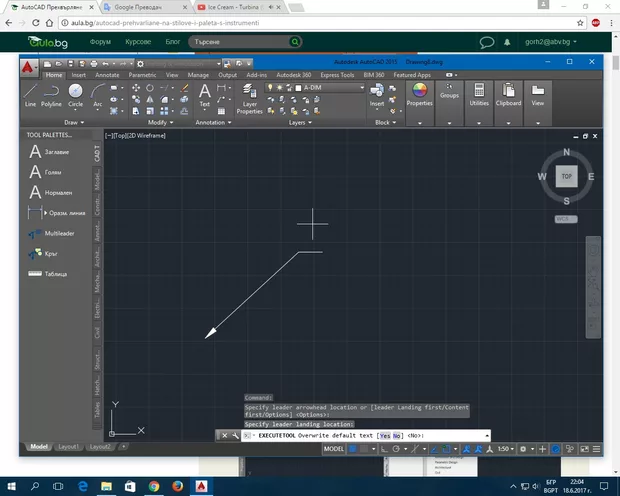
Task: Click the TOP face of ViewCube
Action: (566, 175)
